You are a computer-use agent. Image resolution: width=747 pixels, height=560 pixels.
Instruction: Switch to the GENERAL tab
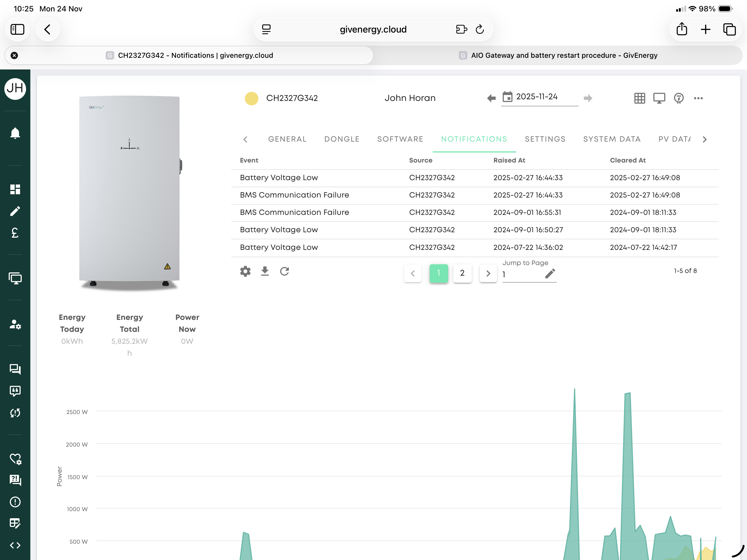coord(287,139)
